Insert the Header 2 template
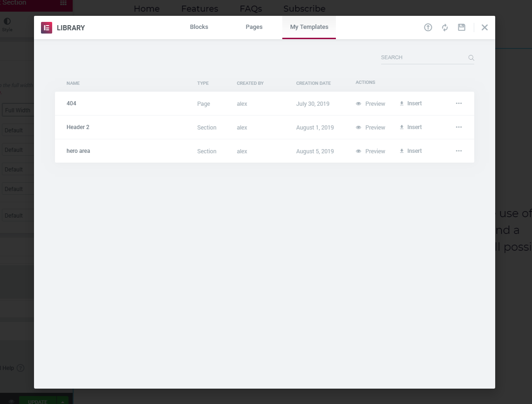This screenshot has height=404, width=532. [x=411, y=127]
